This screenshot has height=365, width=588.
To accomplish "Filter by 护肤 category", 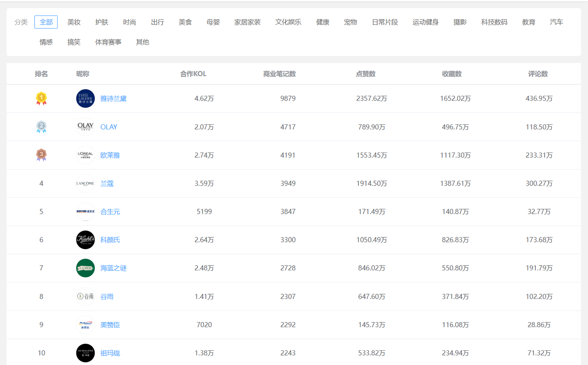I will coord(102,22).
